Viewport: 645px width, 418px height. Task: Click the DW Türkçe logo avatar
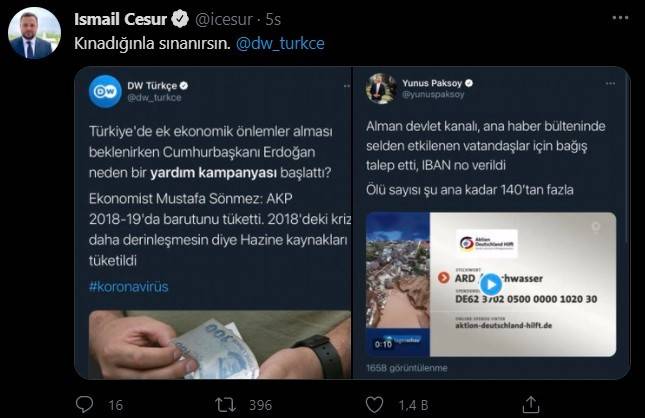[x=105, y=91]
